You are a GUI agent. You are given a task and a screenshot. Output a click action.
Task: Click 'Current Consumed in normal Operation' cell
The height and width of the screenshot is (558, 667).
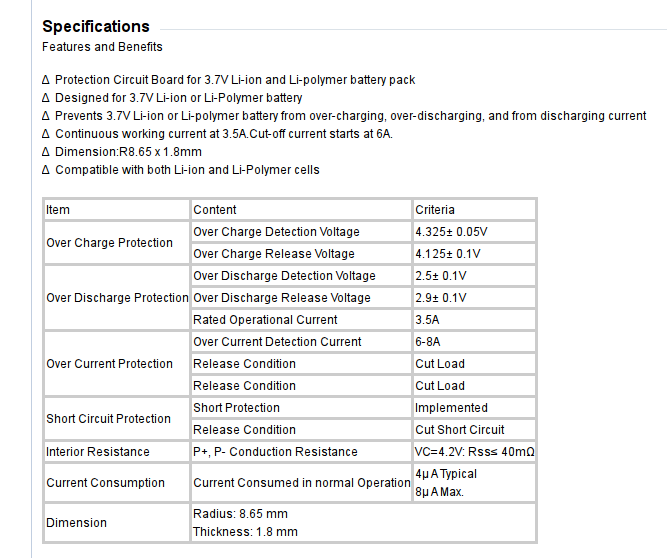301,483
